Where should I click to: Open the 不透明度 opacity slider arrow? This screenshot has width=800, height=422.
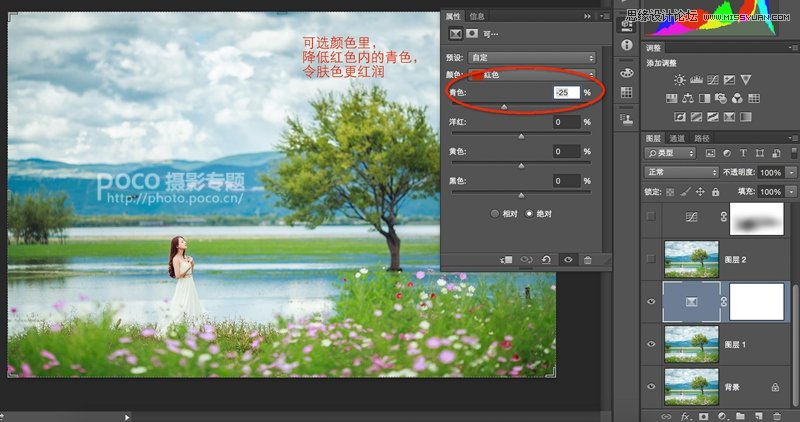tap(791, 172)
